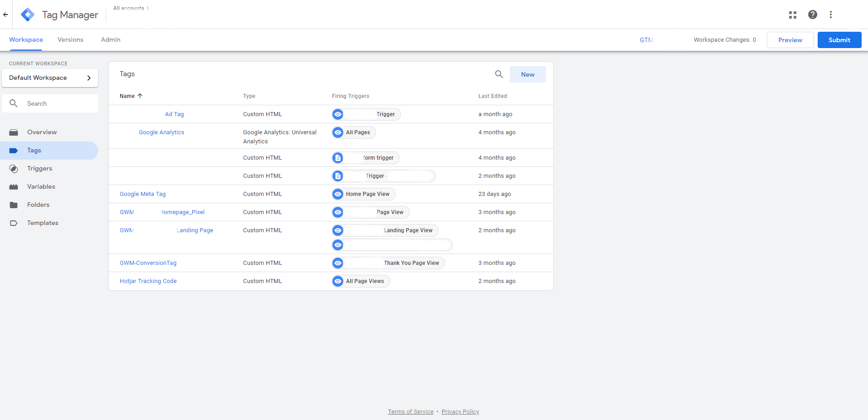
Task: Open the Terms of Service link
Action: (410, 412)
